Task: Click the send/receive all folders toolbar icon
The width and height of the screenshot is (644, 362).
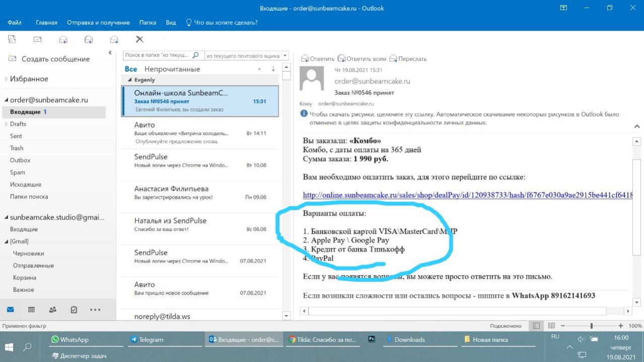Action: [12, 39]
